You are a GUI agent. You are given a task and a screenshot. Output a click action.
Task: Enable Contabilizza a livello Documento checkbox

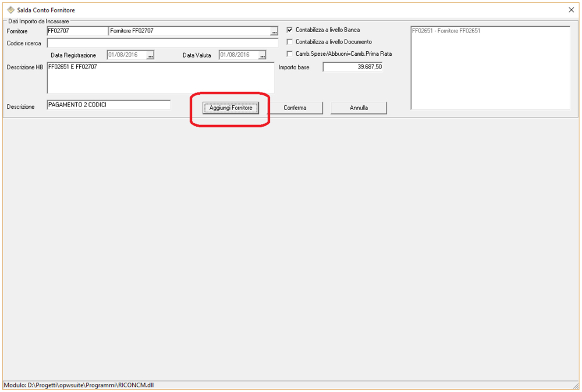[x=290, y=42]
